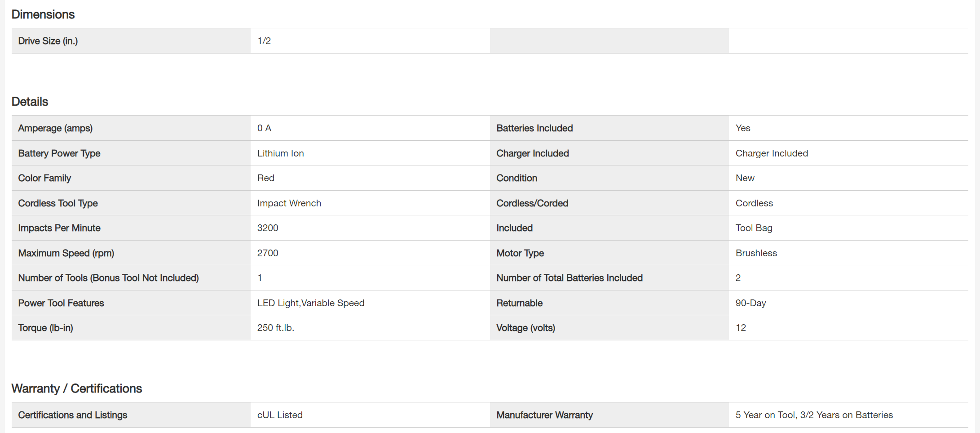Click the Batteries Included label
980x433 pixels.
tap(534, 128)
